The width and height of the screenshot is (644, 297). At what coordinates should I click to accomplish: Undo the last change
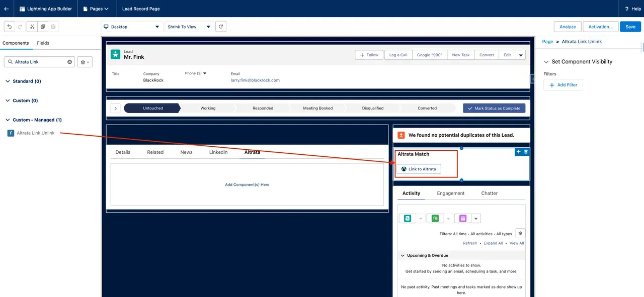(x=10, y=27)
